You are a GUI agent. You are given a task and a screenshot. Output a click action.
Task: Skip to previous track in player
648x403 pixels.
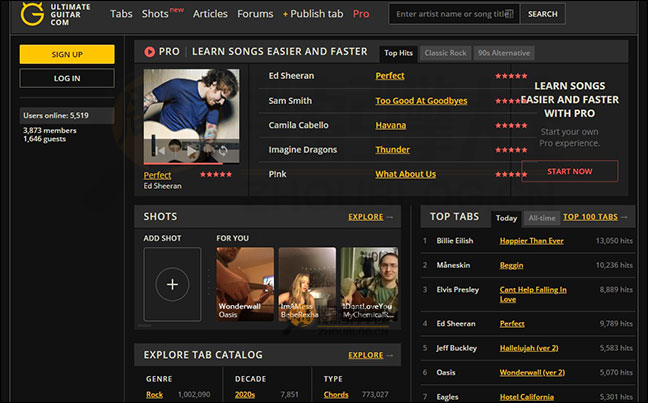(161, 151)
